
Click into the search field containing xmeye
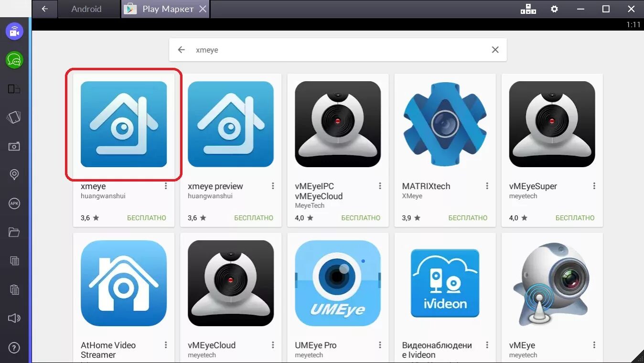(338, 50)
